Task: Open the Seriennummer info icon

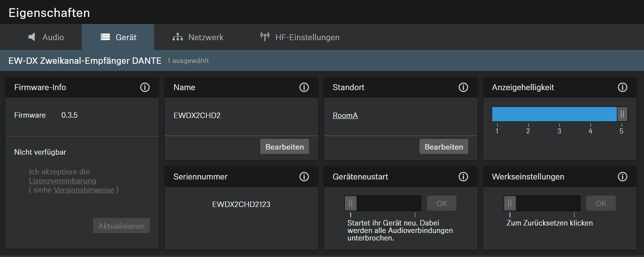Action: pyautogui.click(x=304, y=177)
